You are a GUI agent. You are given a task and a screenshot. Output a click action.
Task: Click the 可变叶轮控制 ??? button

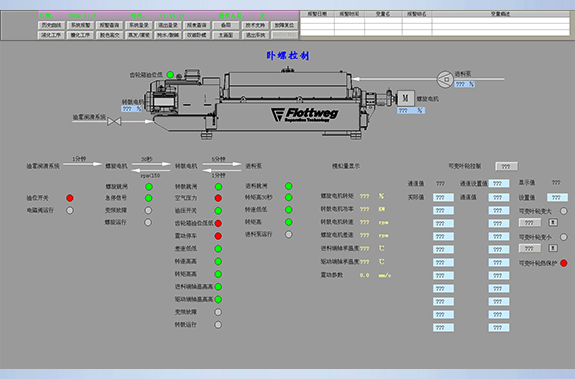point(506,166)
